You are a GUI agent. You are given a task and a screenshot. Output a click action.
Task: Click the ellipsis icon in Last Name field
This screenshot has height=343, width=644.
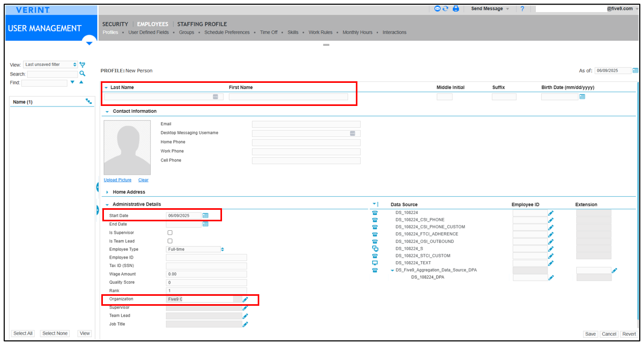(x=215, y=97)
